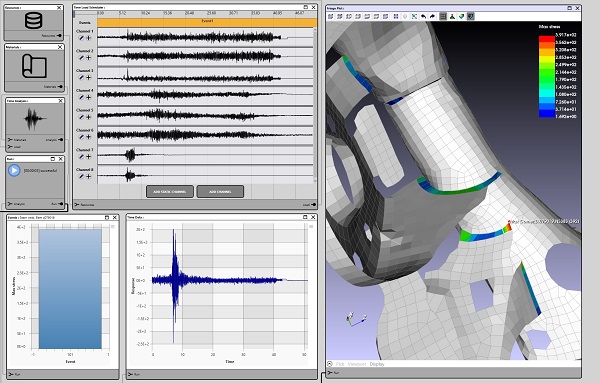The height and width of the screenshot is (383, 600).
Task: Open the Time Data plot options menu
Action: click(311, 227)
